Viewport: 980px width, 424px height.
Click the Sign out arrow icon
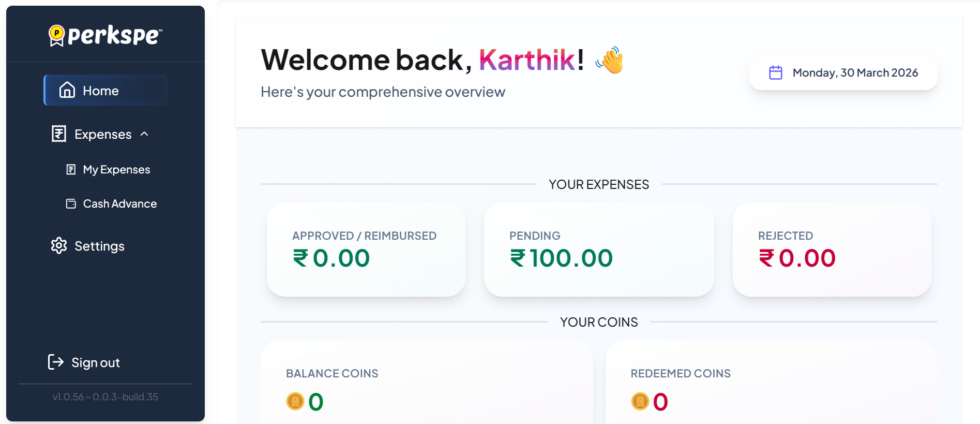coord(56,362)
